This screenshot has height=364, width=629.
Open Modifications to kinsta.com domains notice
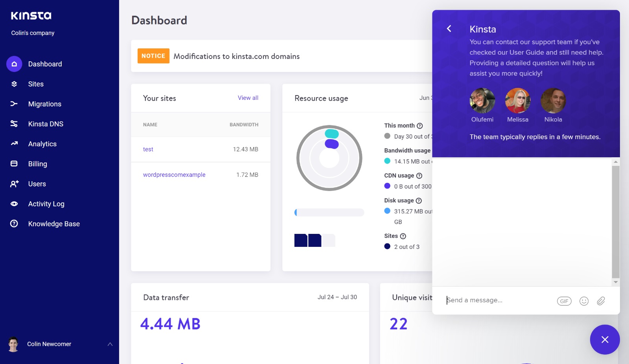(237, 56)
